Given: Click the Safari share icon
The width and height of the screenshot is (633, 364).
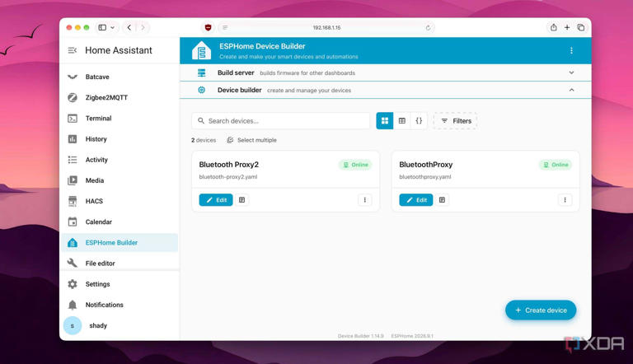Looking at the screenshot, I should point(554,27).
